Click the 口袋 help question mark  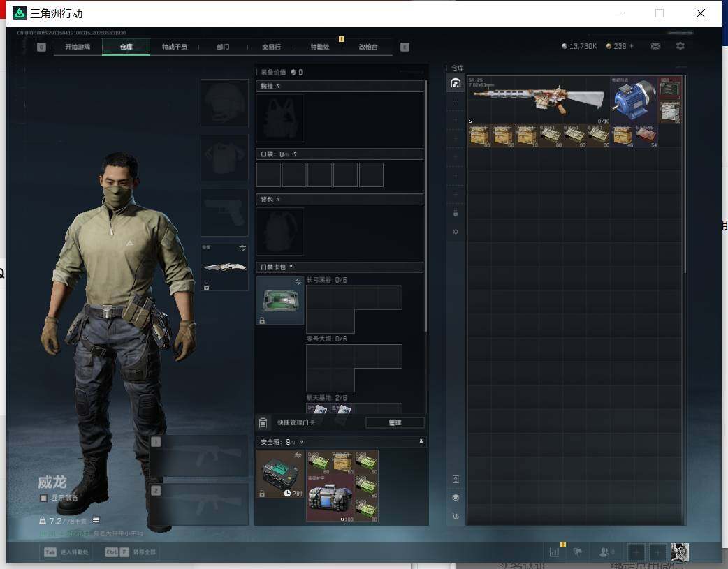click(x=296, y=154)
